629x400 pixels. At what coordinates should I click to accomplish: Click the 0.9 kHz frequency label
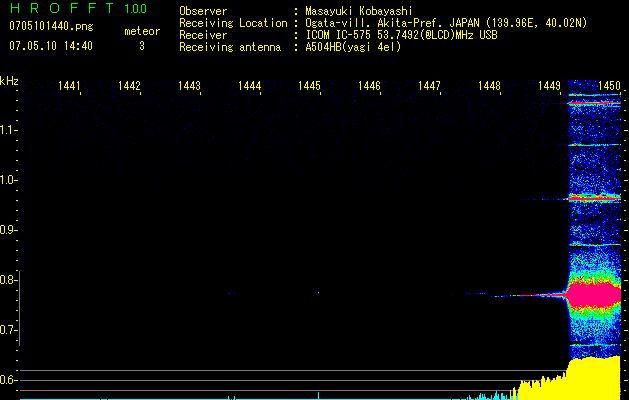click(x=8, y=230)
